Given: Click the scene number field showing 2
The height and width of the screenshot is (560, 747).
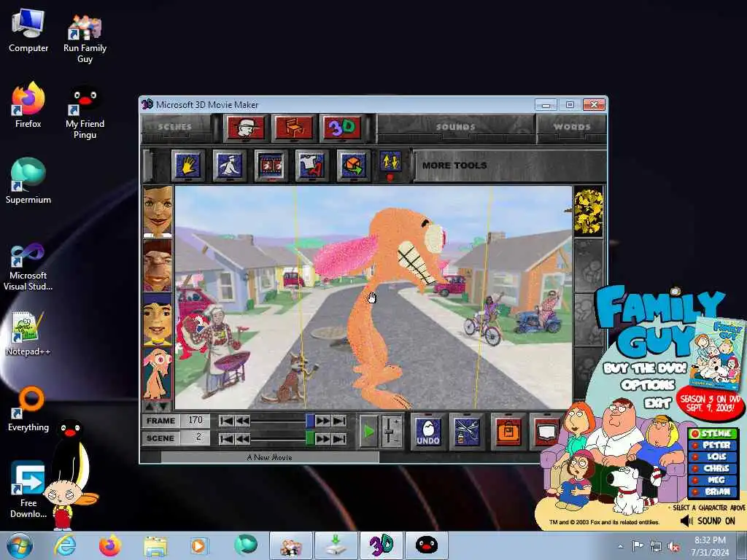Looking at the screenshot, I should 196,437.
